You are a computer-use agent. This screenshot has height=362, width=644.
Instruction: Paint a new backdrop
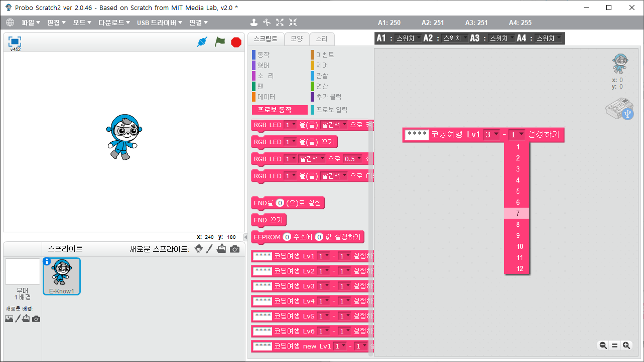(x=18, y=319)
